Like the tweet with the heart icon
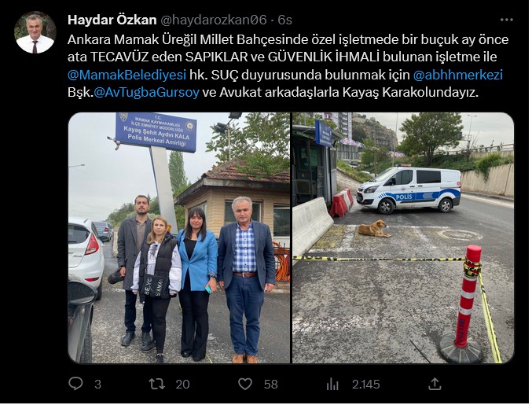The height and width of the screenshot is (405, 532). pos(245,384)
